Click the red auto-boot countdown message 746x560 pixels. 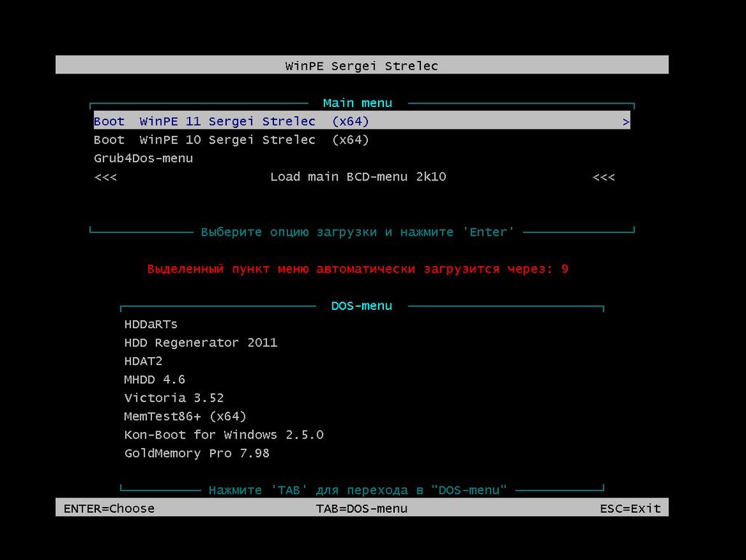[x=358, y=269]
